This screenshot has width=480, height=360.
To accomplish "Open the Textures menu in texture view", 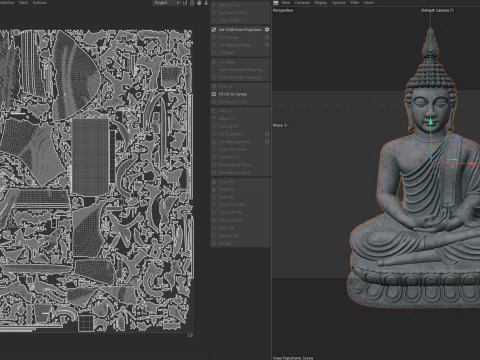I will (x=39, y=3).
